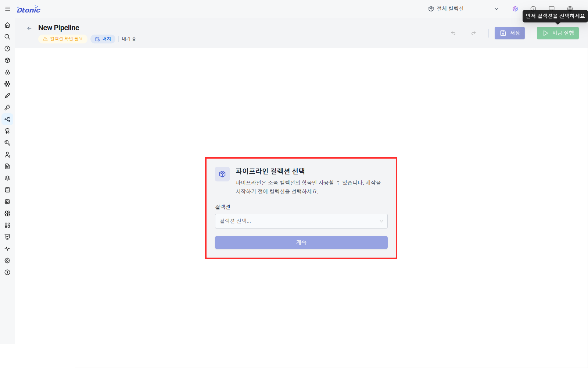
Task: Click the 대기 중 status text
Action: pyautogui.click(x=129, y=39)
